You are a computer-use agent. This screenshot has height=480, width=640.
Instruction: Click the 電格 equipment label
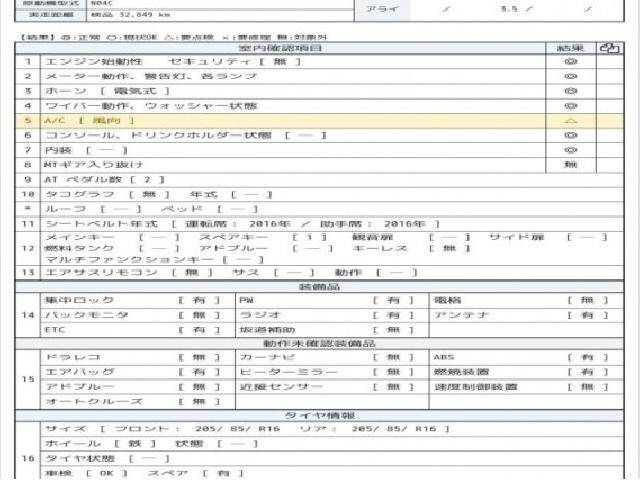pyautogui.click(x=448, y=300)
